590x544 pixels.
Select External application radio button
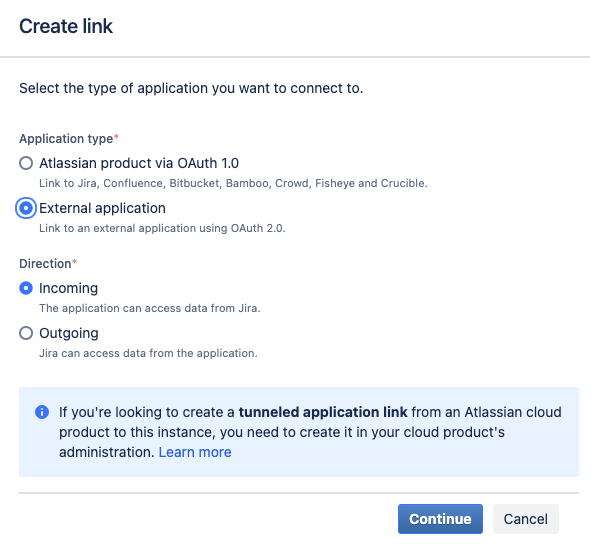(26, 208)
